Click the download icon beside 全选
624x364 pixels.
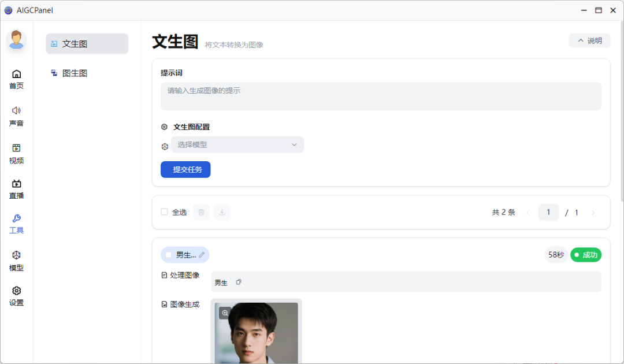click(222, 212)
